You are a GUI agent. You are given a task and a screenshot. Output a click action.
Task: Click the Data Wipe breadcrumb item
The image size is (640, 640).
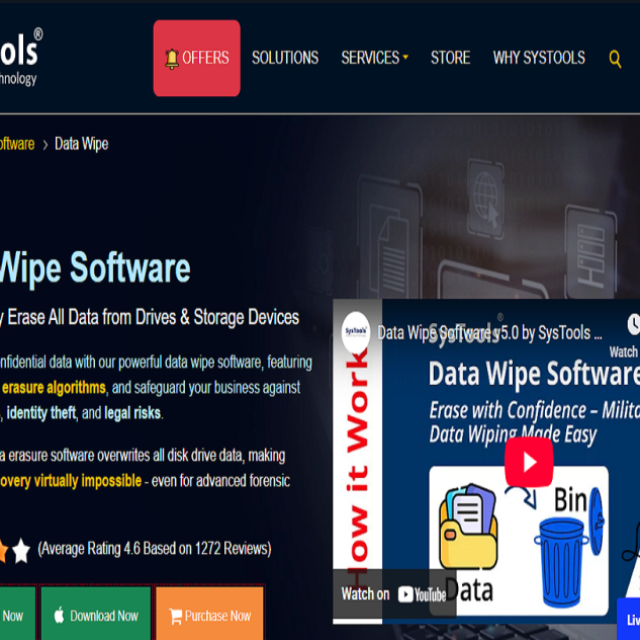81,144
